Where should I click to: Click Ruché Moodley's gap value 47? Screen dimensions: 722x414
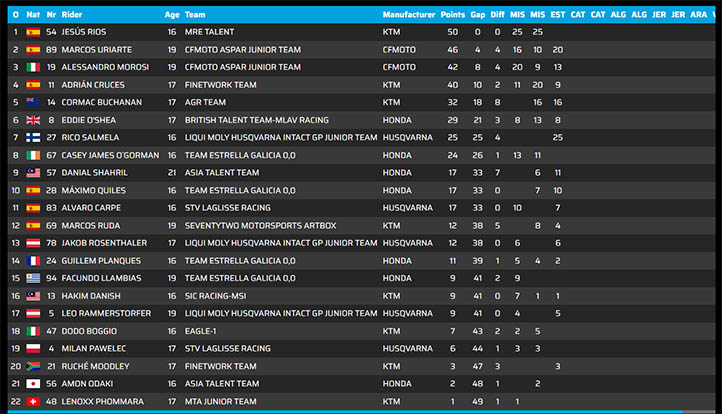477,366
